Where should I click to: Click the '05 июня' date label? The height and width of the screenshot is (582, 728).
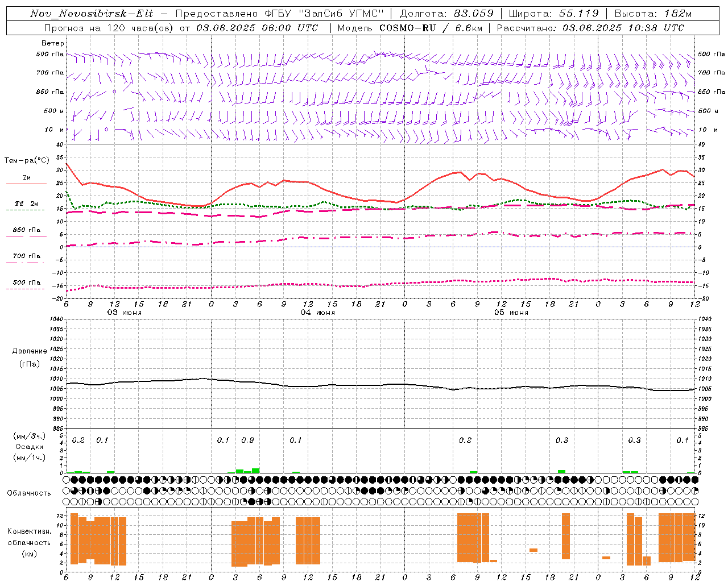[x=511, y=313]
